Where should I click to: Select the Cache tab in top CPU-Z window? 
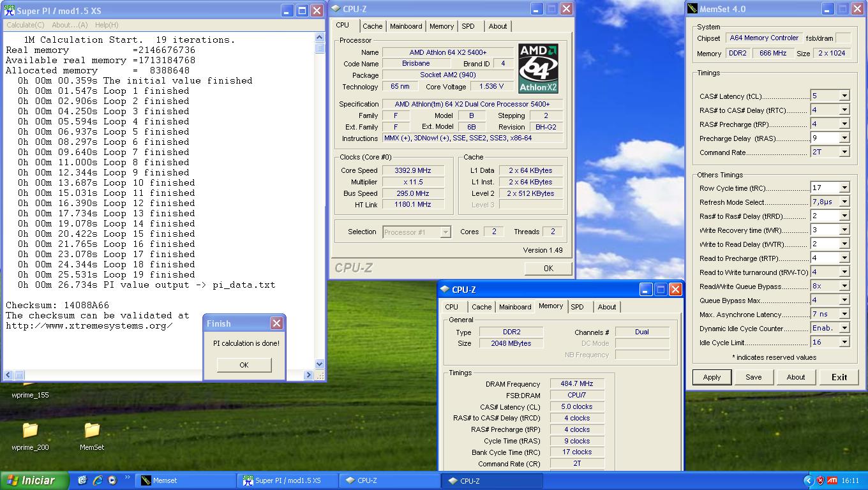tap(373, 26)
